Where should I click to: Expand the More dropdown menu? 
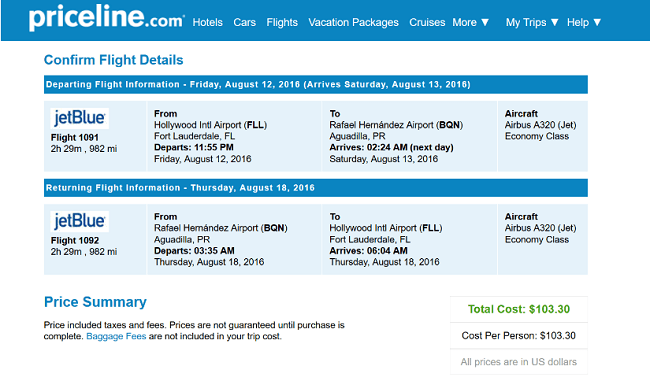pos(471,22)
